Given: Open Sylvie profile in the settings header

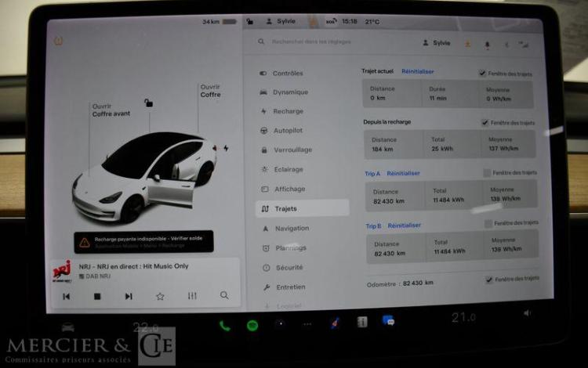Looking at the screenshot, I should click(437, 43).
